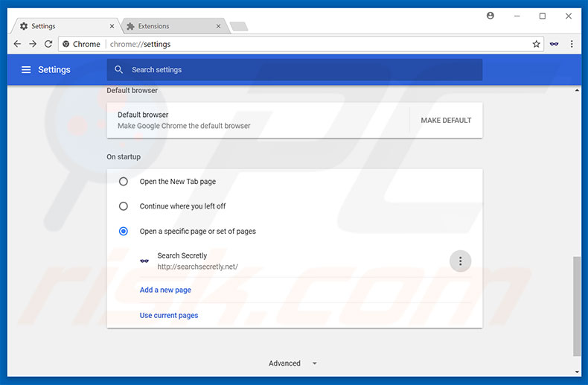
Task: Click the Search Secretly extension icon in toolbar
Action: (555, 44)
